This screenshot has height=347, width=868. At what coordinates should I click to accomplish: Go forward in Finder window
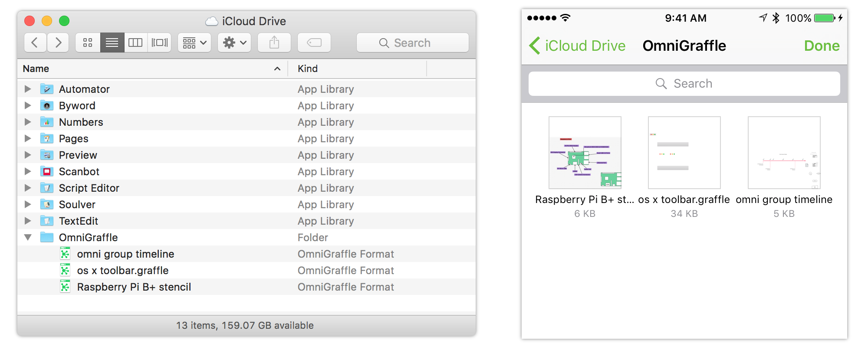[x=58, y=43]
